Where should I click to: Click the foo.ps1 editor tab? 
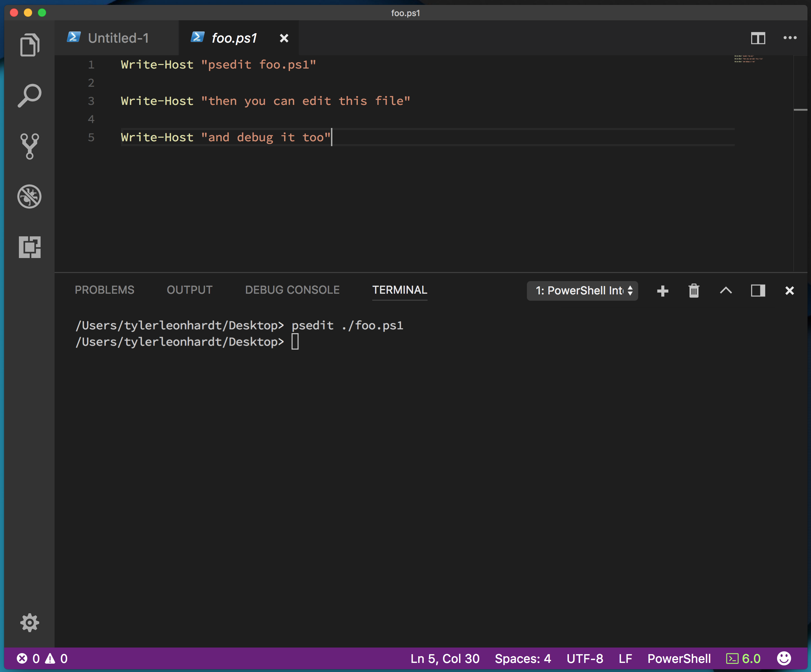tap(235, 38)
